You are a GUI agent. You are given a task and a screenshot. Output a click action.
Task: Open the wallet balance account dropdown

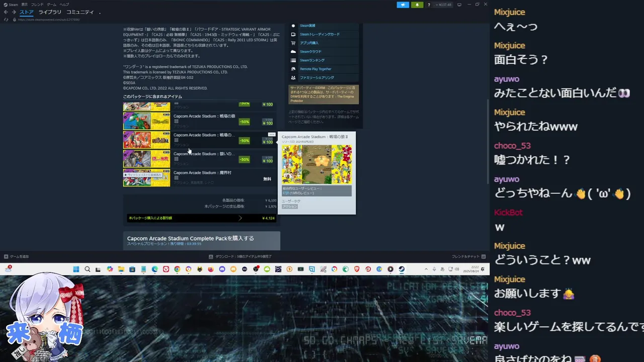443,5
